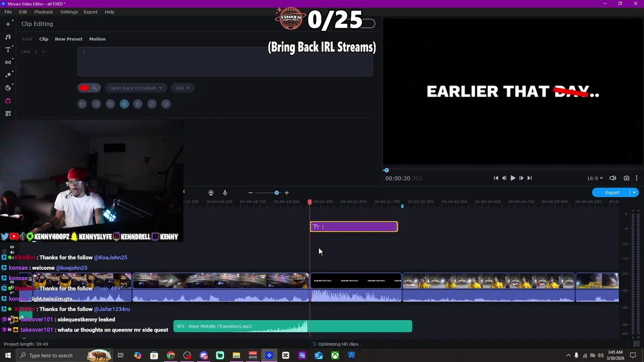Click the Type here to search box
644x362 pixels.
coord(64,355)
